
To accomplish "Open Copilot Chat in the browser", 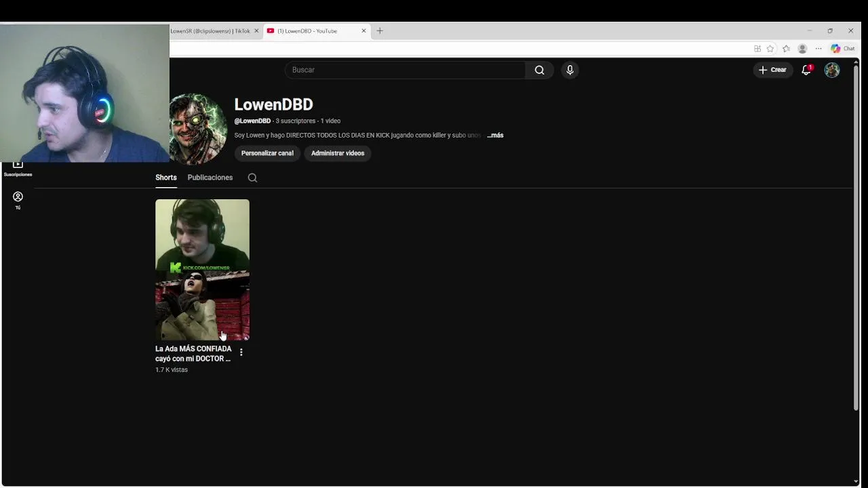I will click(843, 49).
